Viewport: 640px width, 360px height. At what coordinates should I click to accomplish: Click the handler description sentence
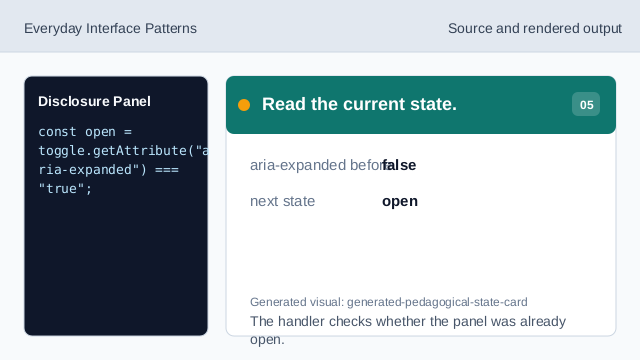coord(408,330)
